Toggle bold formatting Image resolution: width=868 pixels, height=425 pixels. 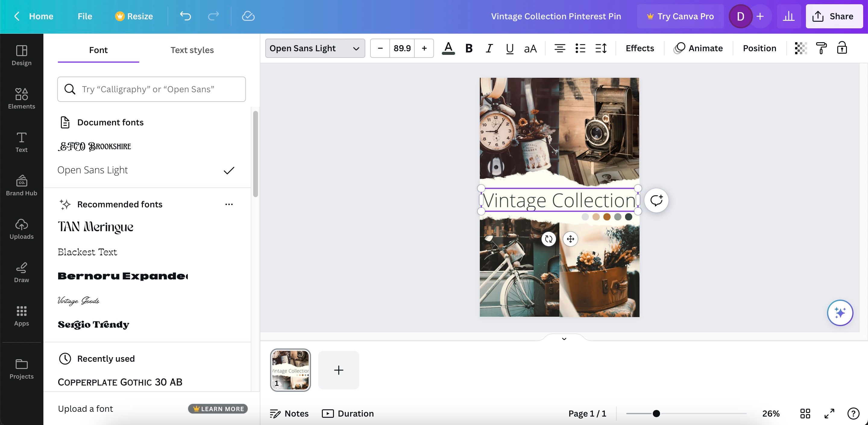(469, 48)
